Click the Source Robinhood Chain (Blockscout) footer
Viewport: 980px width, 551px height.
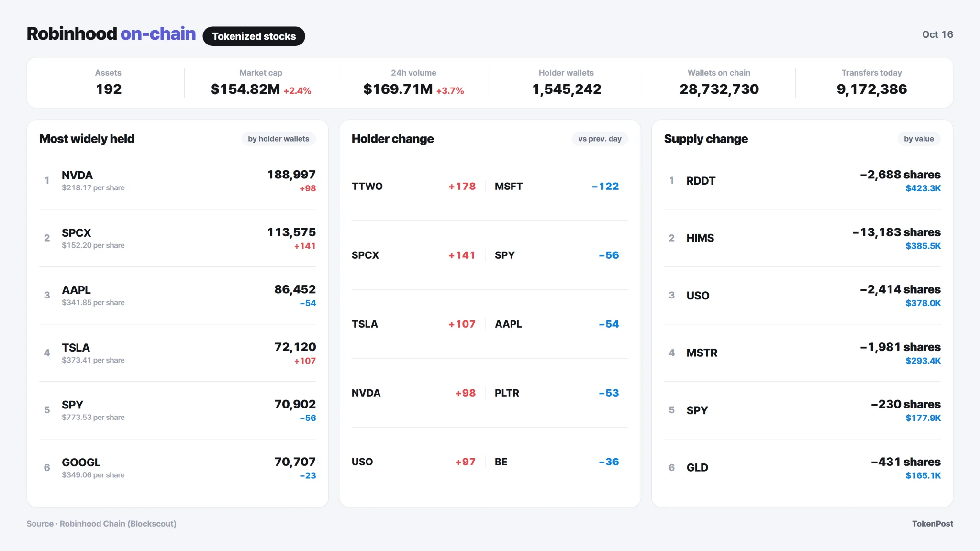(x=101, y=524)
